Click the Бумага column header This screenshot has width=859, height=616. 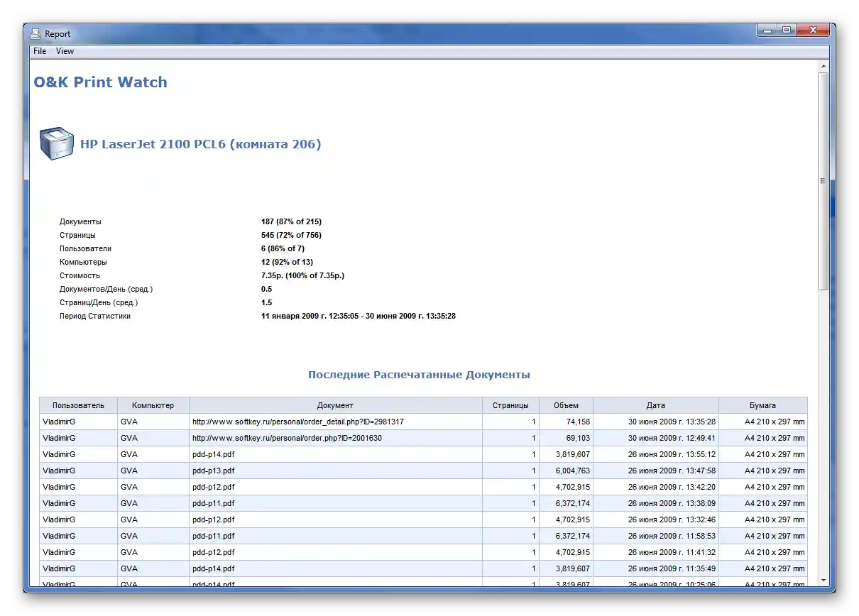[x=763, y=405]
